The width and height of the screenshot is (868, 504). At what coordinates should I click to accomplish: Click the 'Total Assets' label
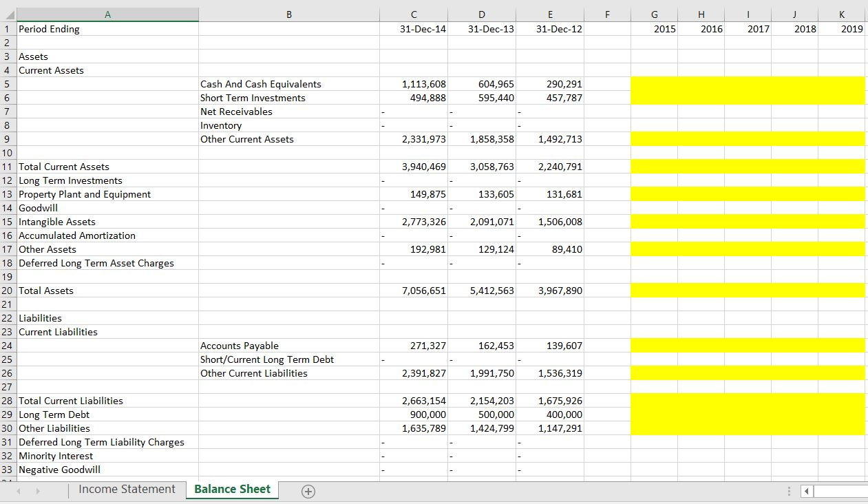[x=45, y=291]
